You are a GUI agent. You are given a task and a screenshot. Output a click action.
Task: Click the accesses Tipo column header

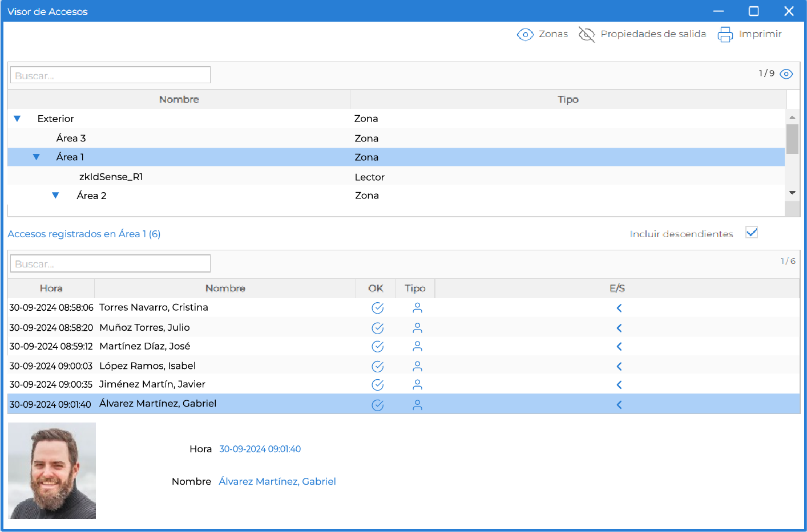click(x=415, y=289)
